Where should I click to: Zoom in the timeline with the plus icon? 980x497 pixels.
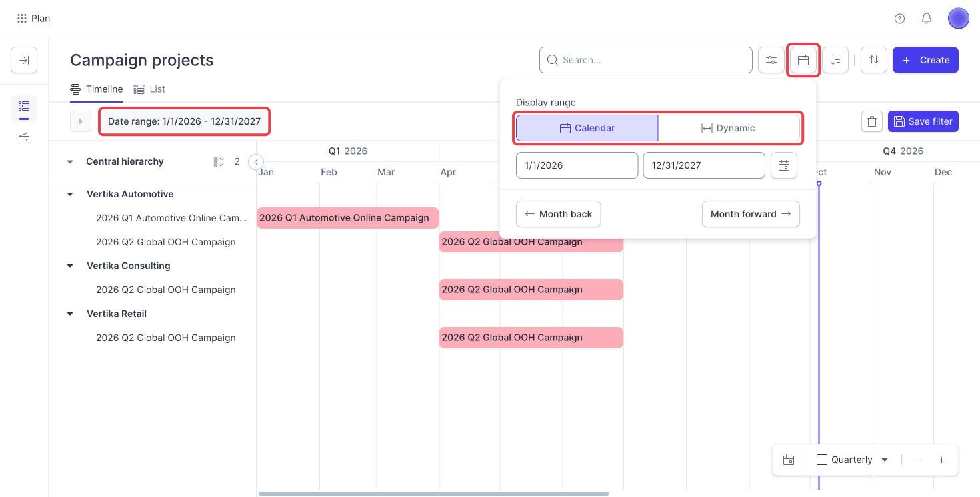[x=941, y=460]
